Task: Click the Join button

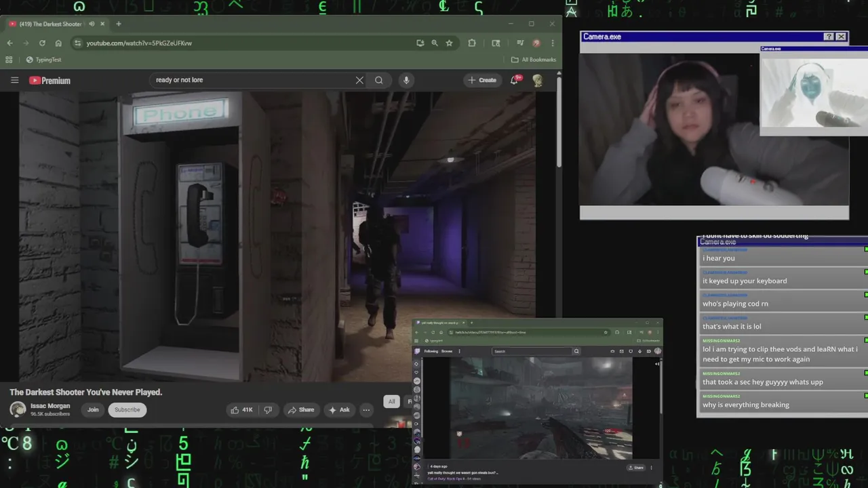Action: click(x=93, y=409)
